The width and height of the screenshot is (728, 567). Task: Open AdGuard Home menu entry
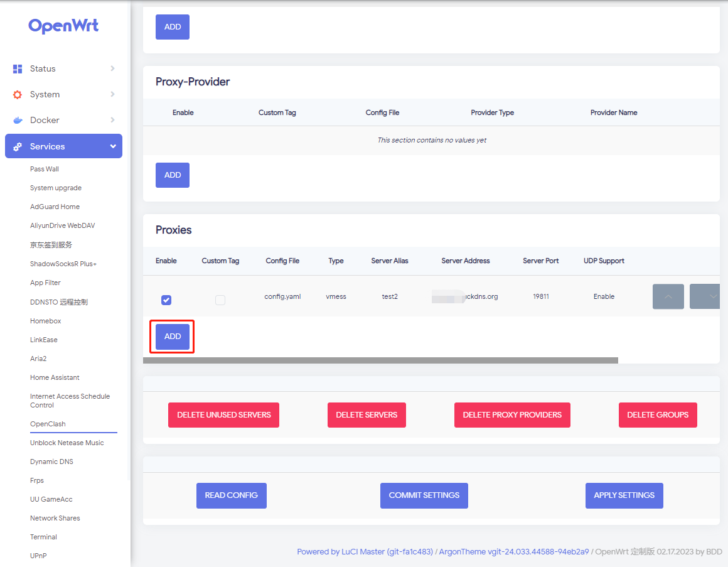coord(55,207)
